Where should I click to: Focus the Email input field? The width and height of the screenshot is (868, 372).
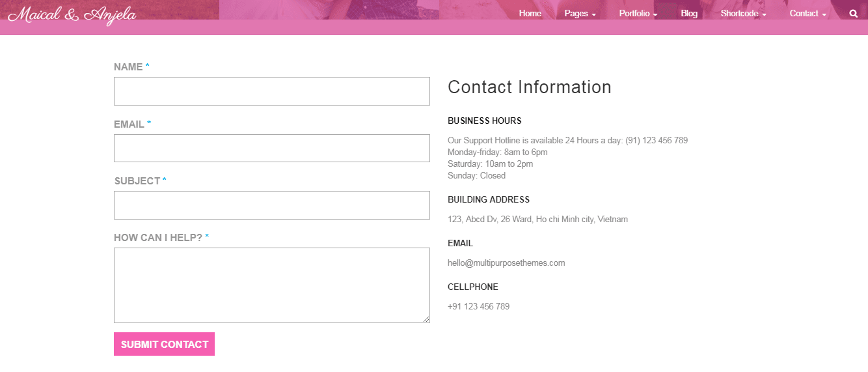coord(272,148)
